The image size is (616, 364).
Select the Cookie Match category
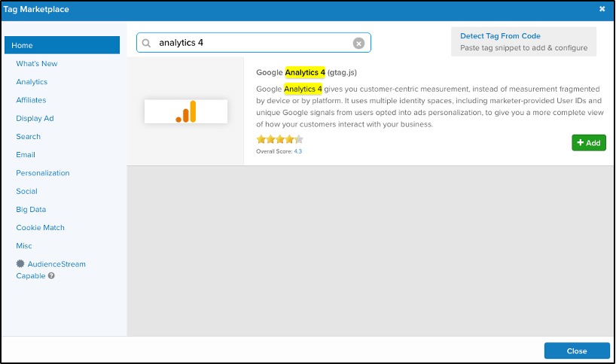tap(40, 227)
